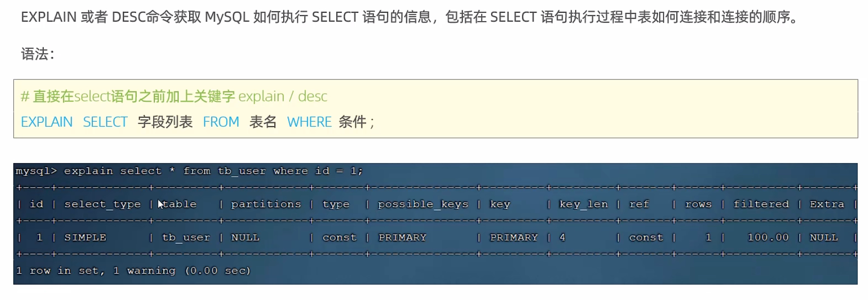
Task: Click the SELECT keyword in the syntax box
Action: click(105, 122)
